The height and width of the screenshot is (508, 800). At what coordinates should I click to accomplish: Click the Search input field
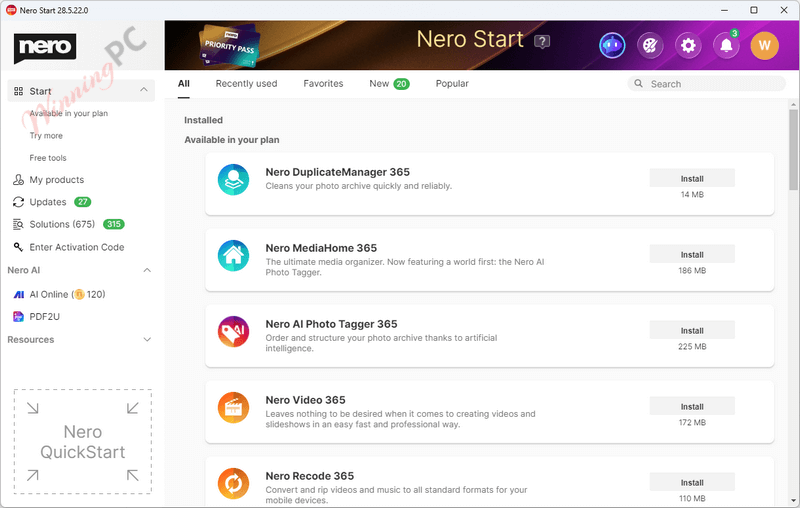tap(707, 84)
